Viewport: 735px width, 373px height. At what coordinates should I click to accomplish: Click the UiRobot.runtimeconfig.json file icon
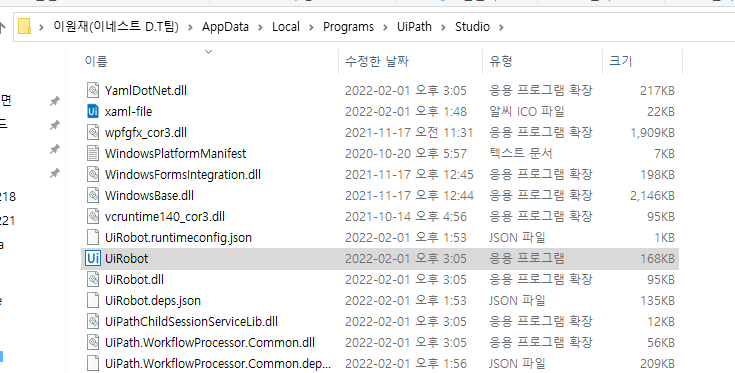click(93, 238)
